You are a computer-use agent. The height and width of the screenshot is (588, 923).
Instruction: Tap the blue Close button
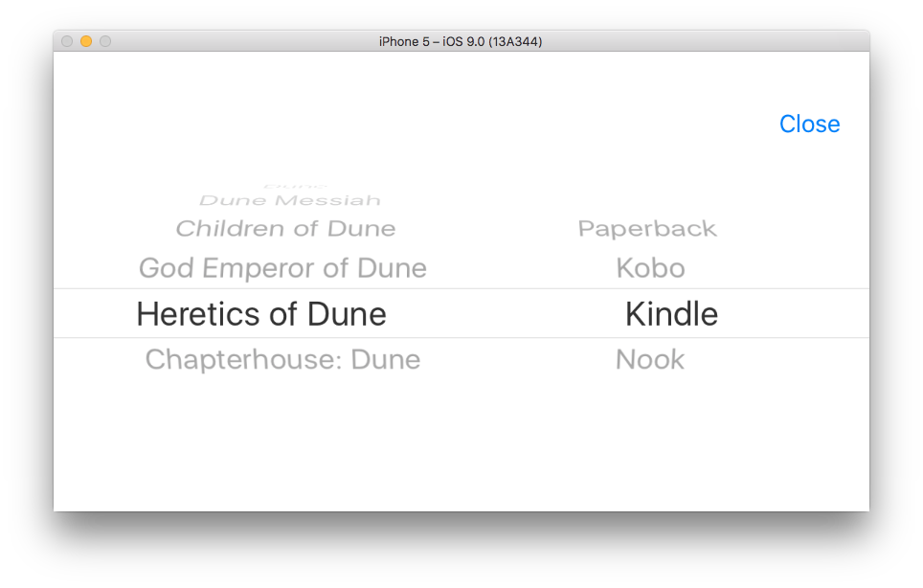coord(809,124)
